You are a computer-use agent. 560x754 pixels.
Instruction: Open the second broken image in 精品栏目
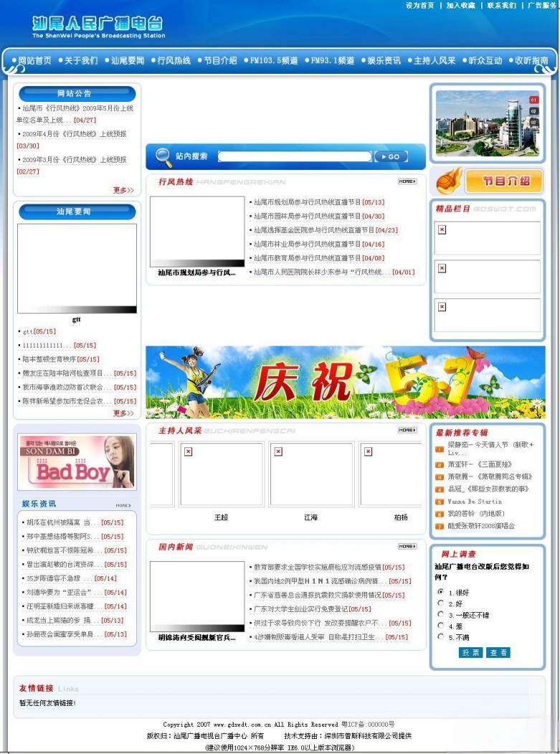pyautogui.click(x=442, y=268)
